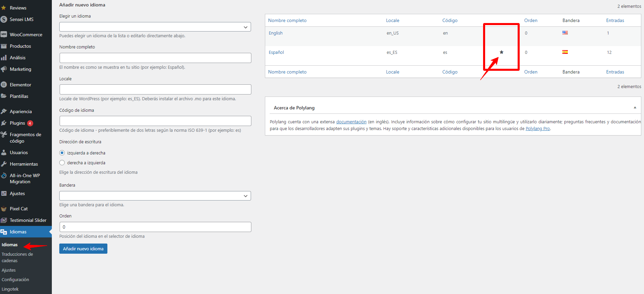Open WooCommerce menu

coord(26,35)
